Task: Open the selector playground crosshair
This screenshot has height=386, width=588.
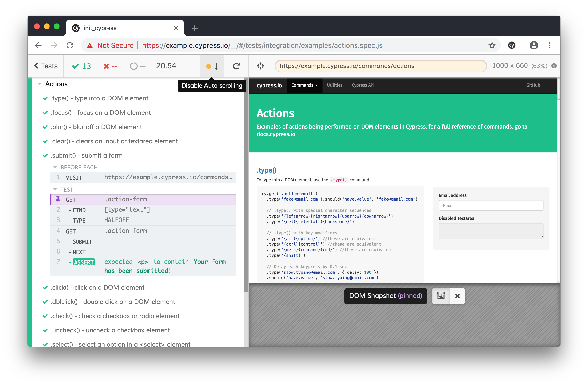Action: tap(260, 66)
